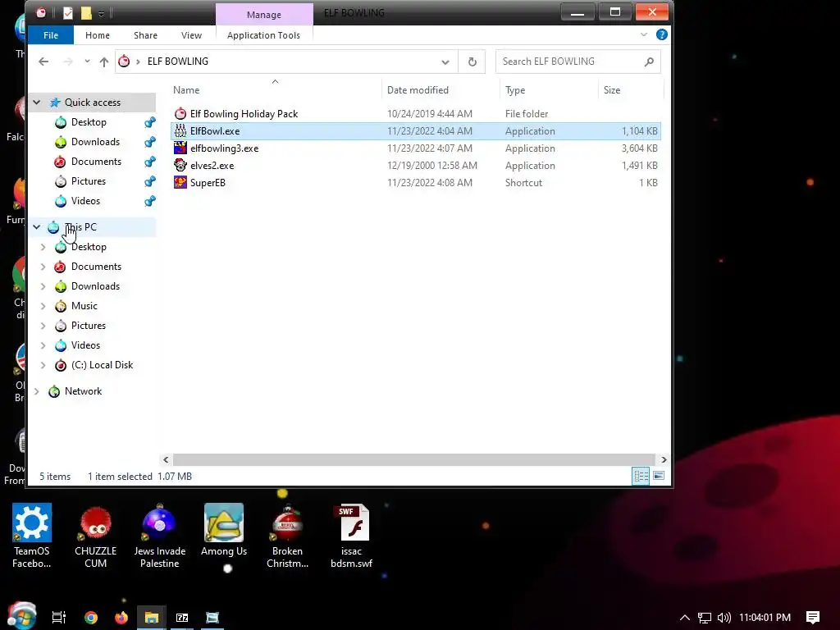
Task: Switch to Details view layout
Action: click(641, 476)
